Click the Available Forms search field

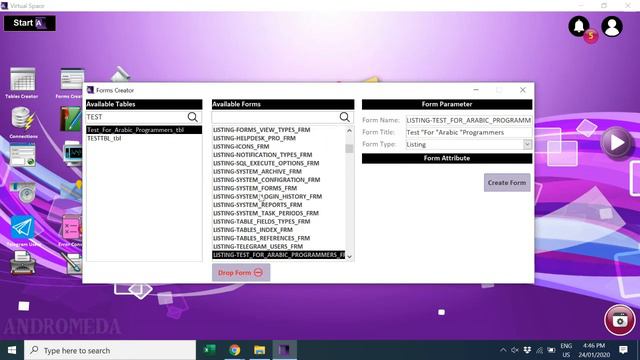pyautogui.click(x=276, y=117)
